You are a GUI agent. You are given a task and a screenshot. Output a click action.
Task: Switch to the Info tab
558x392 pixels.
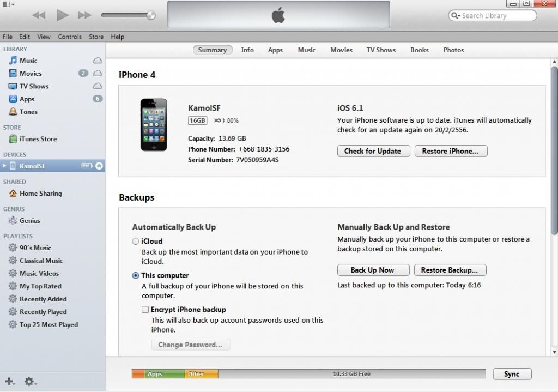pyautogui.click(x=247, y=50)
